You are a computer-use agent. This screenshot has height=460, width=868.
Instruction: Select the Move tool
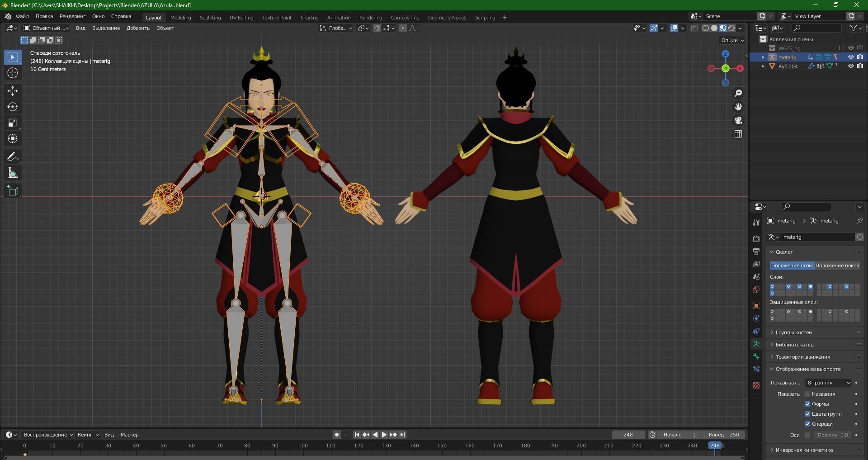coord(13,91)
